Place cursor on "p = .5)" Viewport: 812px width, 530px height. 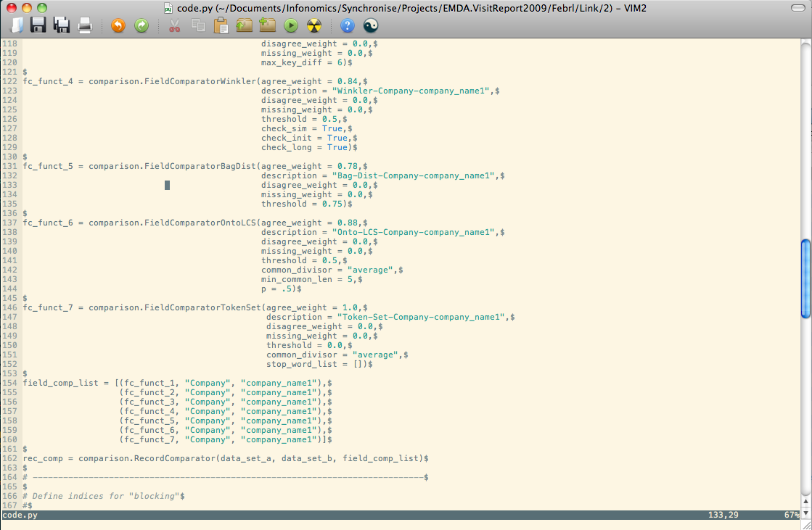pyautogui.click(x=279, y=289)
